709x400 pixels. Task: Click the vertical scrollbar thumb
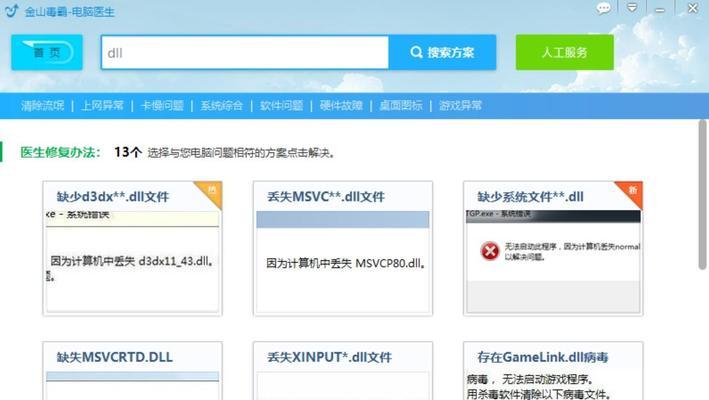[702, 195]
